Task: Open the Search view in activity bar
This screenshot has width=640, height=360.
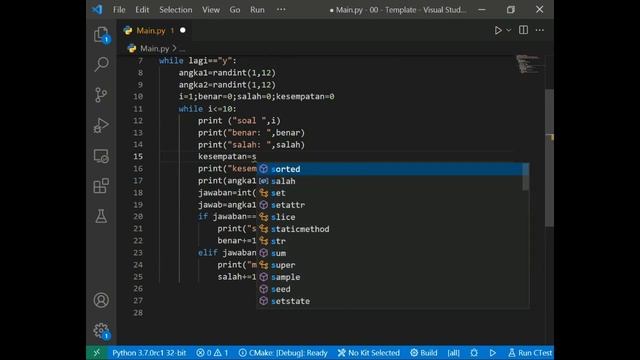Action: [x=101, y=64]
